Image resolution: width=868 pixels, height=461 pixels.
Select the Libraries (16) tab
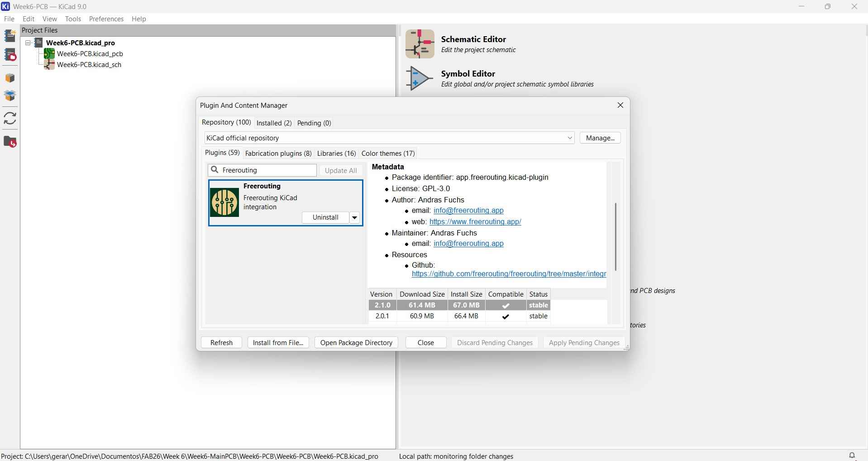[x=337, y=154]
